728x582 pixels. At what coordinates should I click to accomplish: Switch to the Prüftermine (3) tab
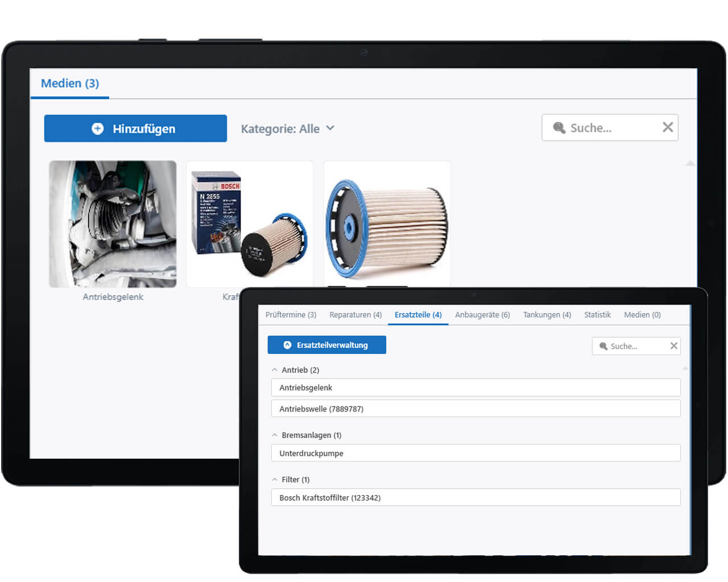point(291,315)
